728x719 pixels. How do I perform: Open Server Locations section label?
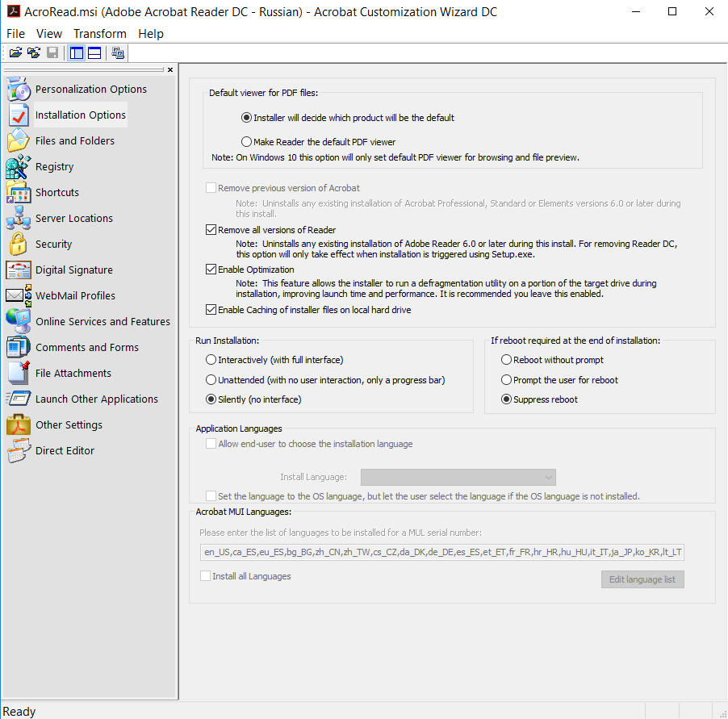(x=74, y=218)
